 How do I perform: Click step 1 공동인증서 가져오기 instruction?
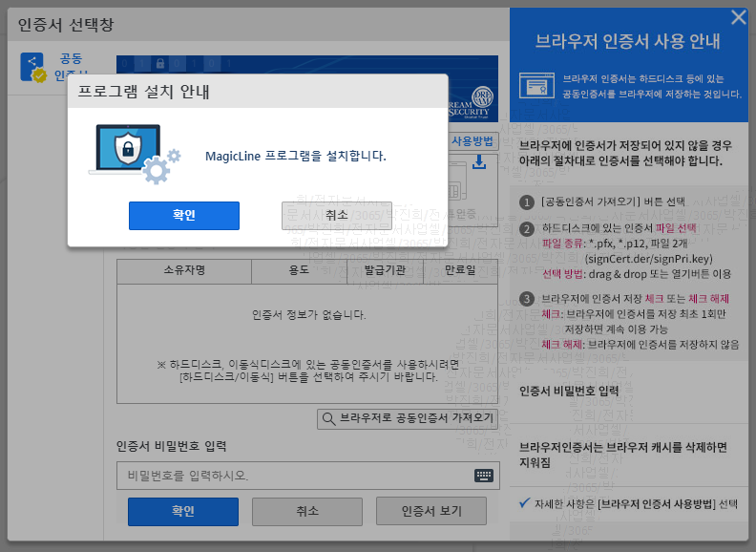click(613, 202)
